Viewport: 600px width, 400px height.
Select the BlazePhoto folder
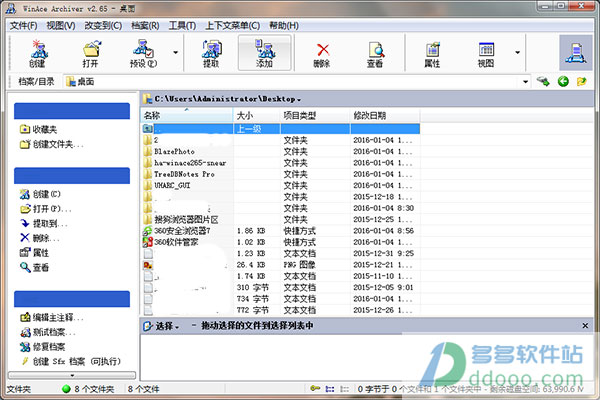click(x=280, y=152)
